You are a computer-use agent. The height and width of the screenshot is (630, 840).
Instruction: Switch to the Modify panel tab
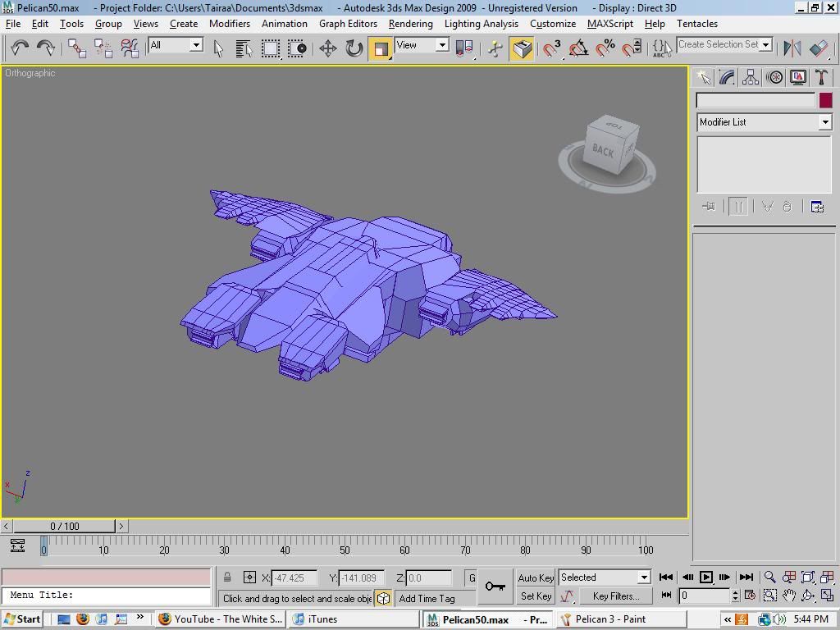(x=727, y=78)
